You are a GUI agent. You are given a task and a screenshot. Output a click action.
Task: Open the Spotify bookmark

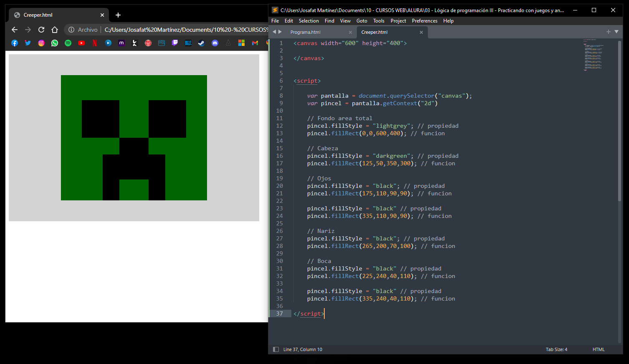click(x=68, y=43)
